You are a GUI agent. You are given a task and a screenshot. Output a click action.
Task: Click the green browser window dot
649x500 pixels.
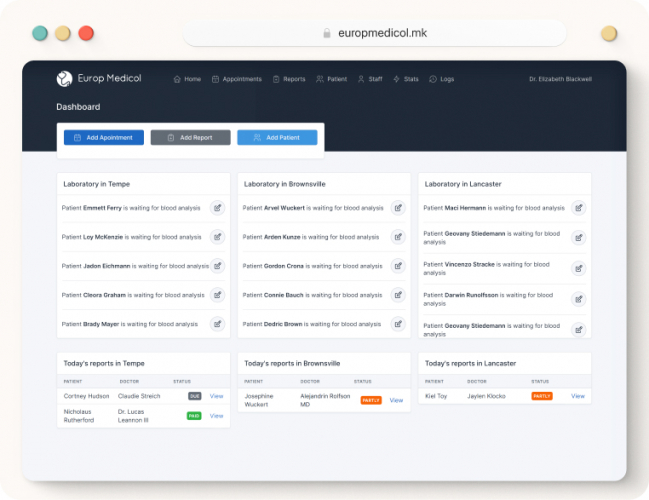pos(40,33)
